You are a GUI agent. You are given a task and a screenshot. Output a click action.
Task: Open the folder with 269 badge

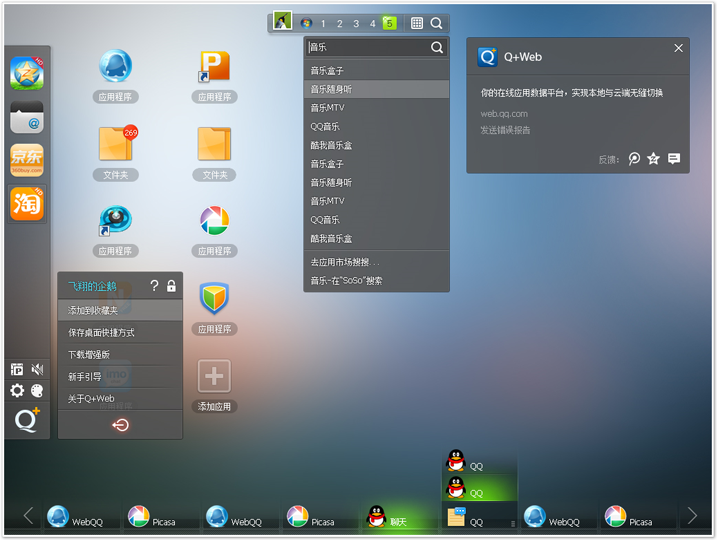117,143
